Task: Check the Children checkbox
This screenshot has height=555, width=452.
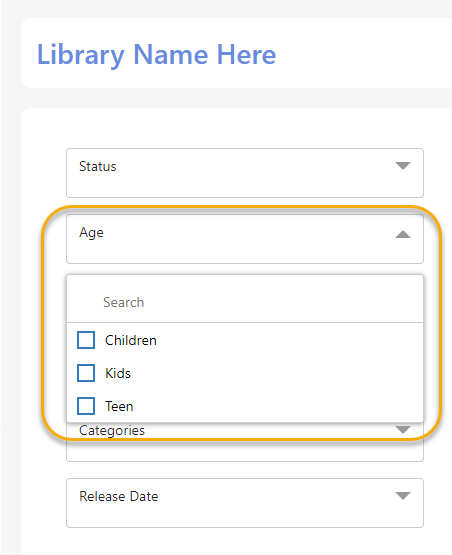Action: (86, 340)
